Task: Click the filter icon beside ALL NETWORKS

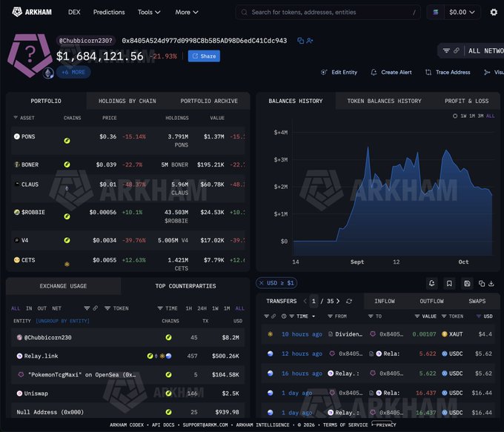Action: pyautogui.click(x=446, y=50)
